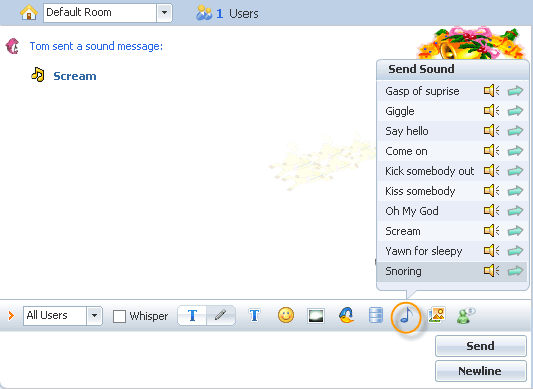Image resolution: width=533 pixels, height=389 pixels.
Task: Click the green user webcam icon
Action: pyautogui.click(x=466, y=315)
